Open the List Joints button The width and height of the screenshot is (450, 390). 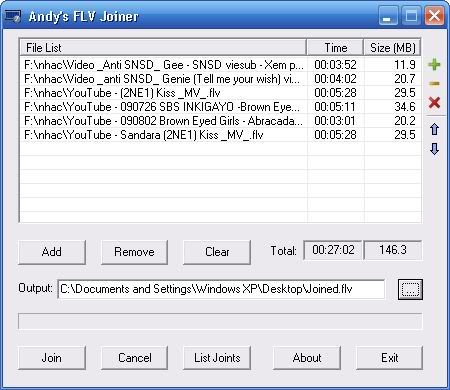(x=217, y=358)
